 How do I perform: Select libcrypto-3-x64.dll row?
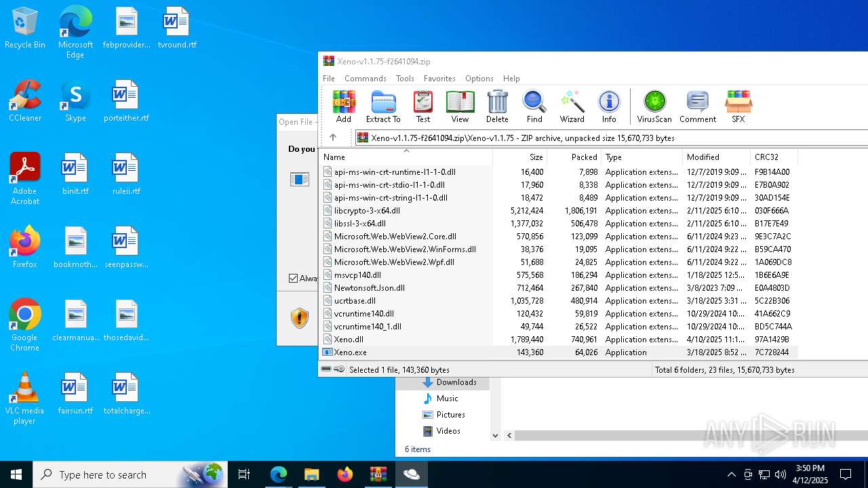point(559,211)
